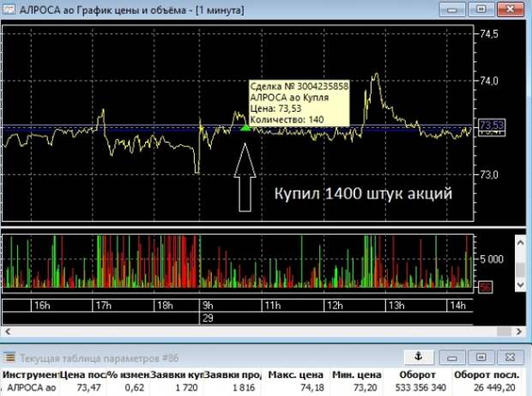The height and width of the screenshot is (396, 532).
Task: Click the min price value 73,20
Action: pyautogui.click(x=365, y=387)
